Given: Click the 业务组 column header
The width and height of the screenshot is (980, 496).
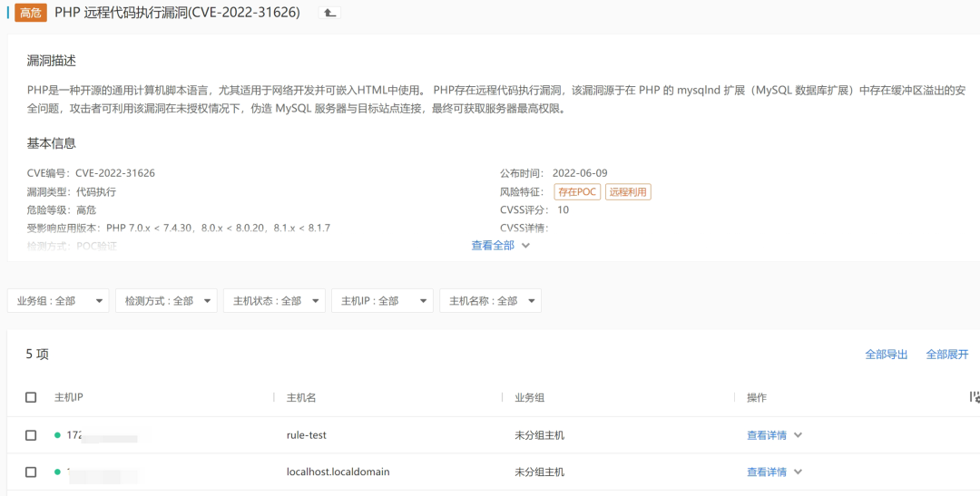Looking at the screenshot, I should (529, 397).
